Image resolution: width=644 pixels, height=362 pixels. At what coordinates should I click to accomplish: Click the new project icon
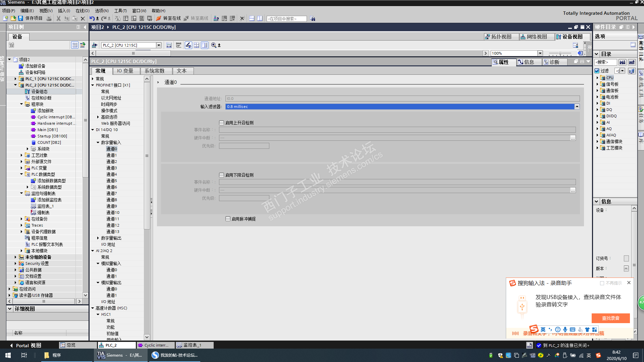5,18
